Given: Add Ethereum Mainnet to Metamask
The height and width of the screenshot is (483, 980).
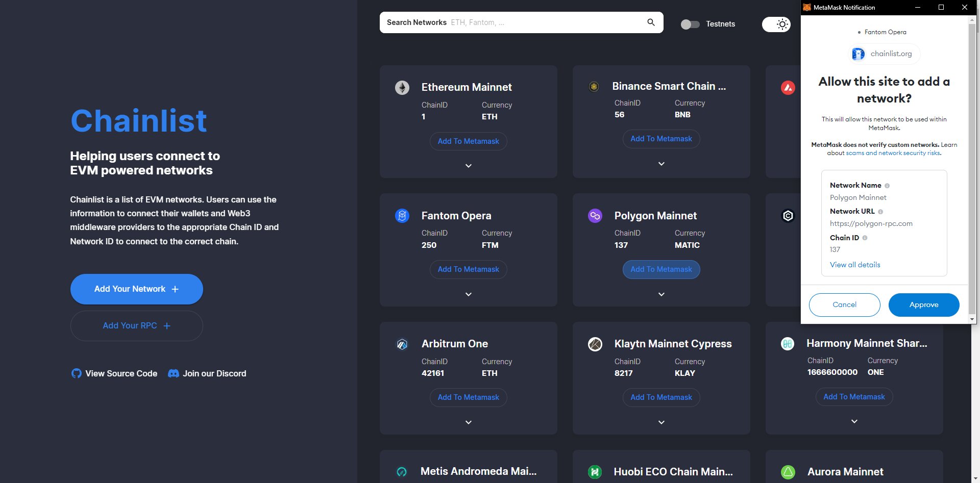Looking at the screenshot, I should [469, 141].
